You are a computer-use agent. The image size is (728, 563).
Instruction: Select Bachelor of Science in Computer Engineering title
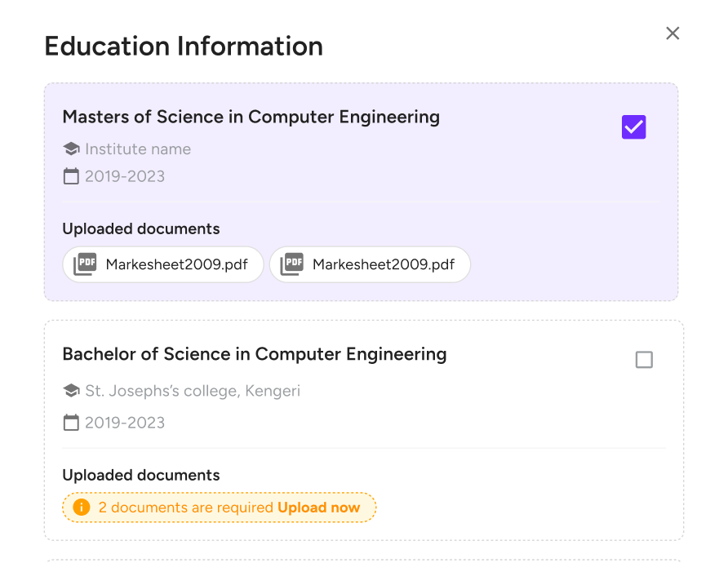coord(254,354)
